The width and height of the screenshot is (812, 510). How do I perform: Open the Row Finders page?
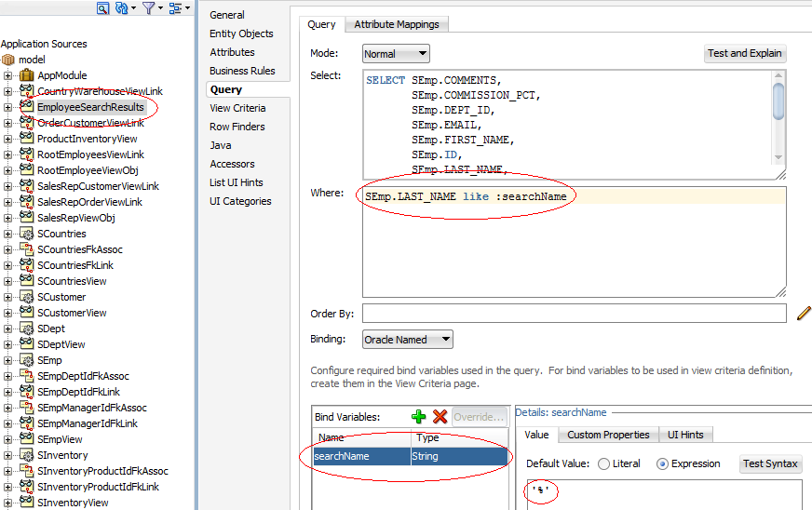point(237,127)
